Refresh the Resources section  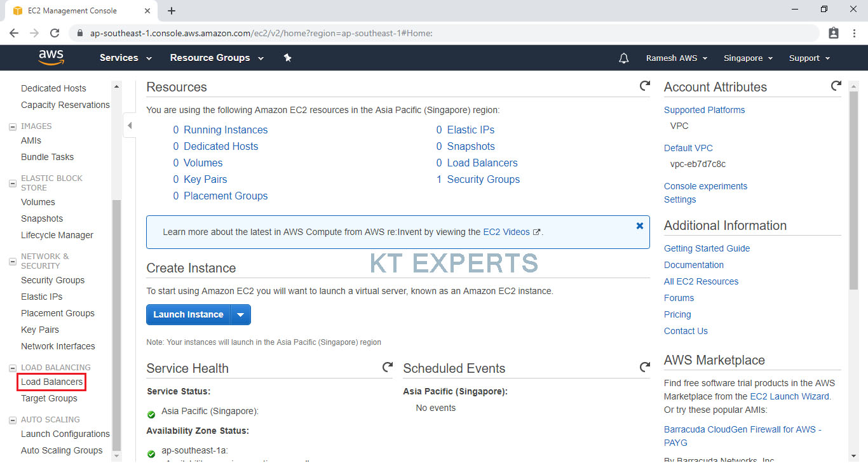tap(644, 86)
